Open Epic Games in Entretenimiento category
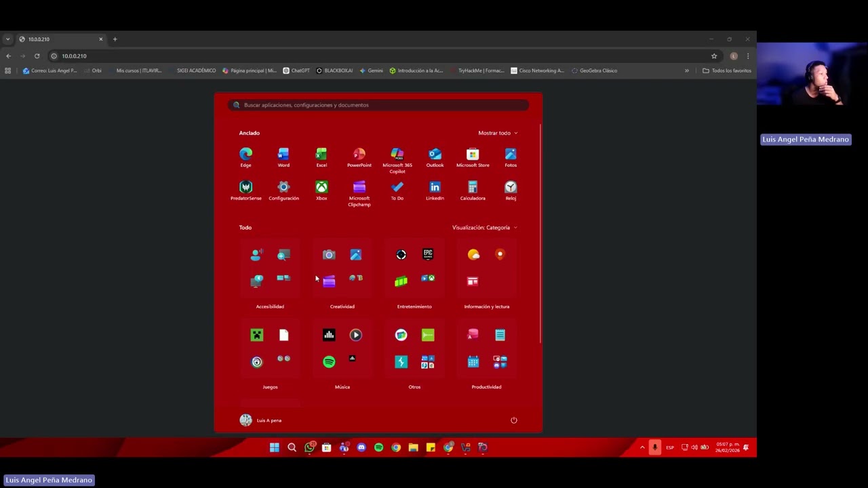 (428, 254)
